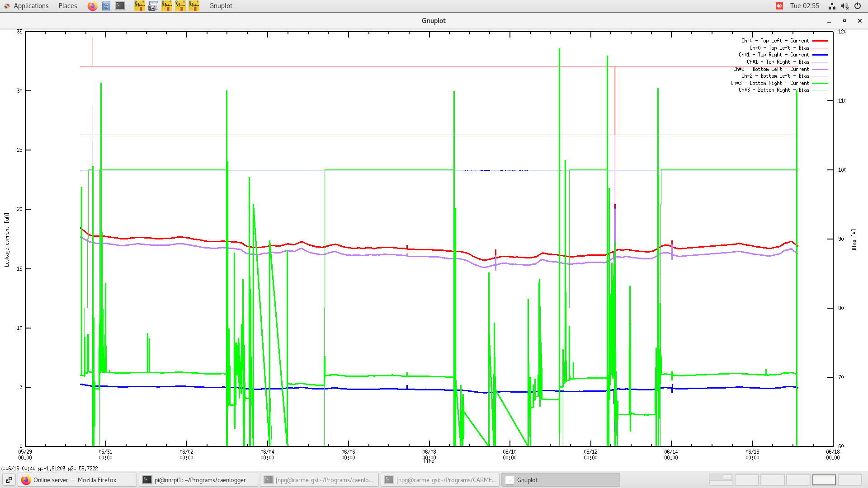The height and width of the screenshot is (488, 868).
Task: Open the file manager launcher icon
Action: (106, 6)
